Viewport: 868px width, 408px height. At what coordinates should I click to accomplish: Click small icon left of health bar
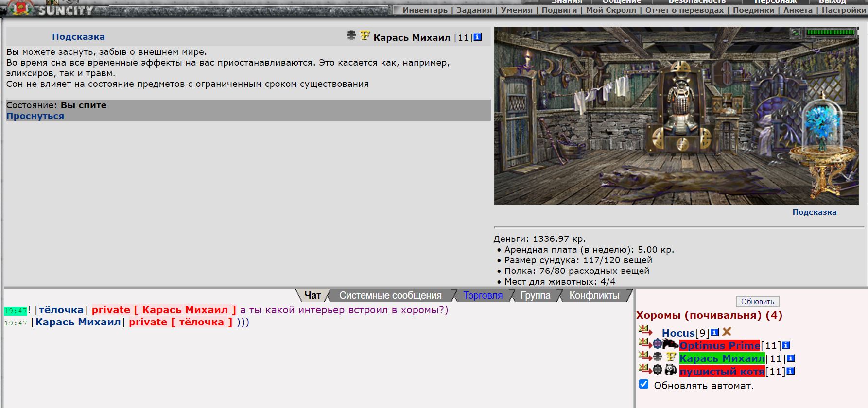796,33
